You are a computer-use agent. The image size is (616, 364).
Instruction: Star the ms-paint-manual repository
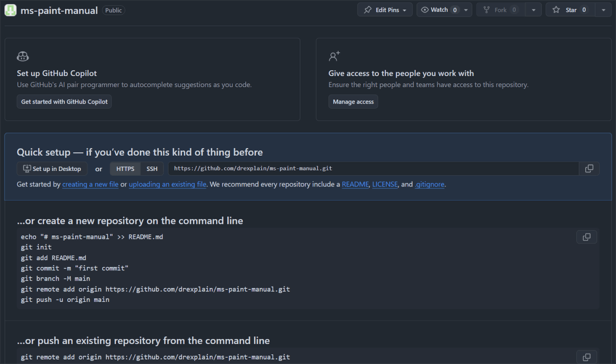570,10
